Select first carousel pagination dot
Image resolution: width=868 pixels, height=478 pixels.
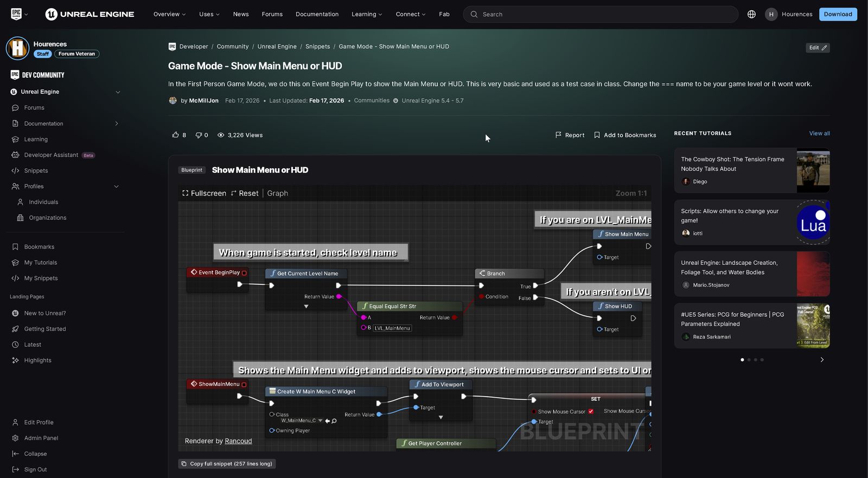[x=742, y=360]
